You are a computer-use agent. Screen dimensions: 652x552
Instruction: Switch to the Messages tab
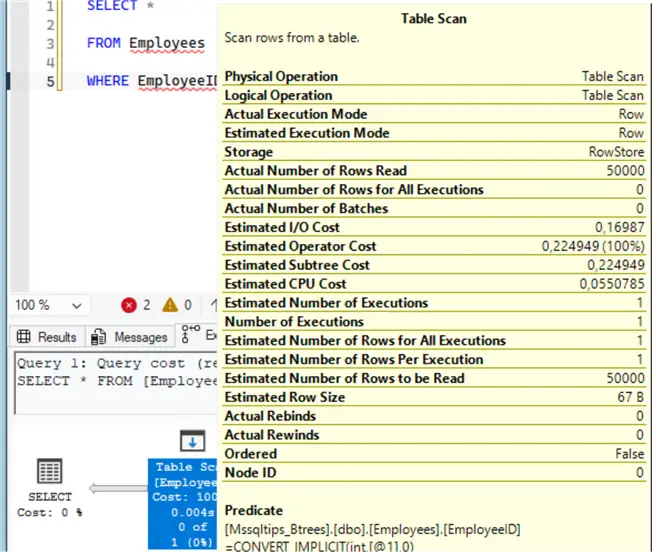130,337
